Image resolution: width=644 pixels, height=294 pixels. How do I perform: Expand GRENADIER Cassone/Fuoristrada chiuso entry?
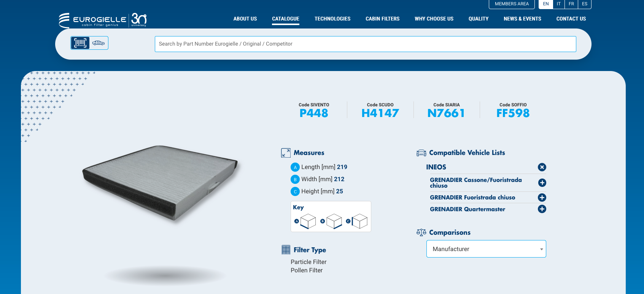click(x=542, y=183)
